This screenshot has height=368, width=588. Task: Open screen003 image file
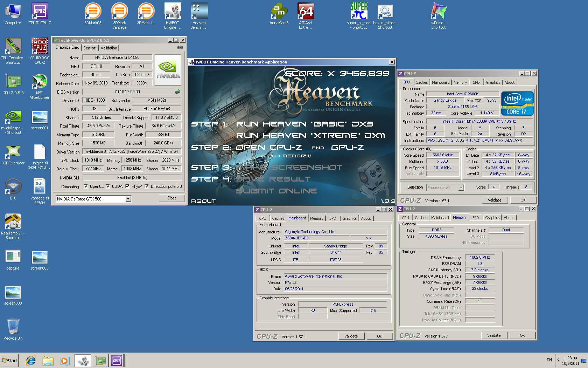point(40,261)
